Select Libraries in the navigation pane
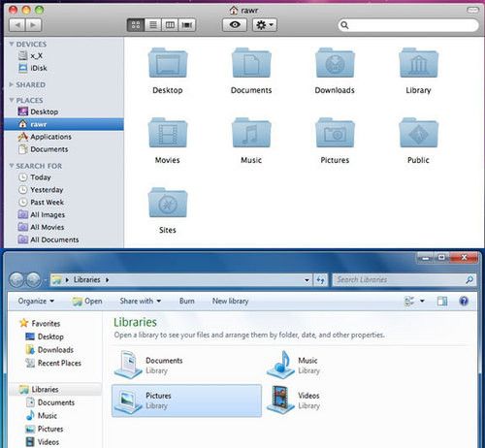 click(x=55, y=390)
